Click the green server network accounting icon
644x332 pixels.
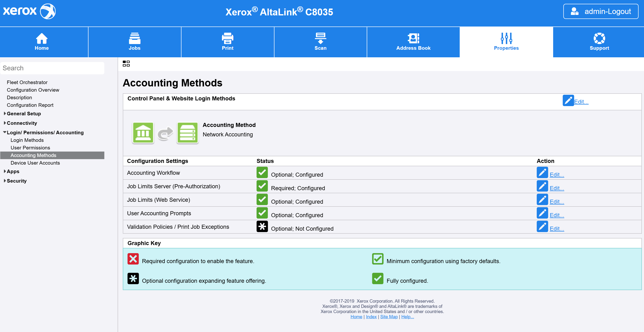click(188, 133)
